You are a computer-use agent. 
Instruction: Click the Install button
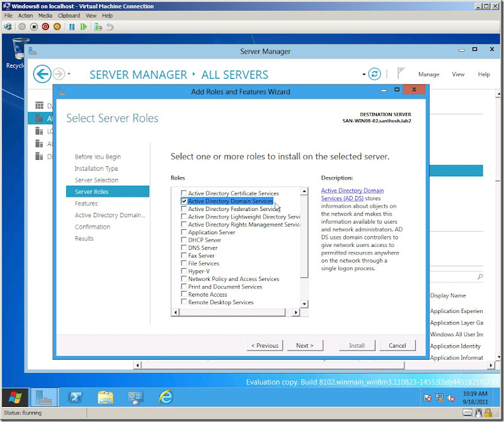coord(357,345)
